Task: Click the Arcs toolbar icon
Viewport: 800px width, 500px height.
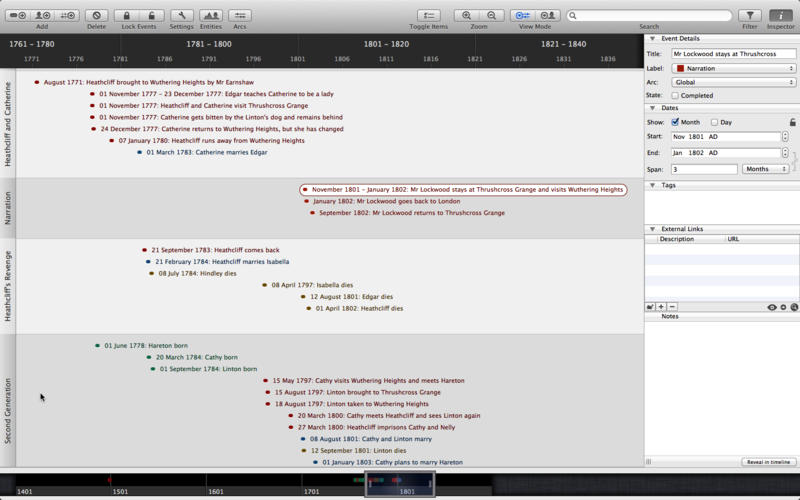Action: pyautogui.click(x=240, y=16)
